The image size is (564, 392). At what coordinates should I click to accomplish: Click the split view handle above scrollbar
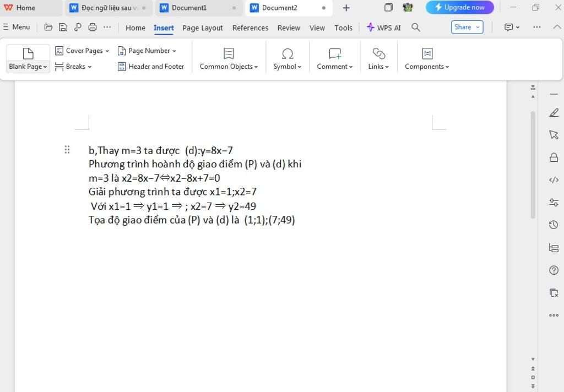[533, 88]
